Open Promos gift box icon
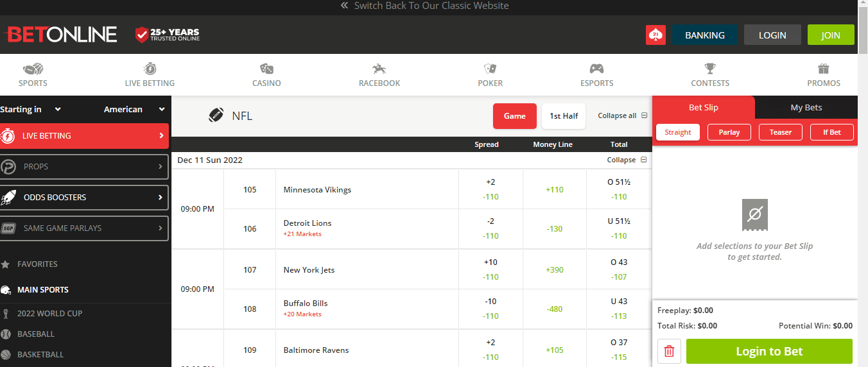This screenshot has height=367, width=868. tap(824, 69)
